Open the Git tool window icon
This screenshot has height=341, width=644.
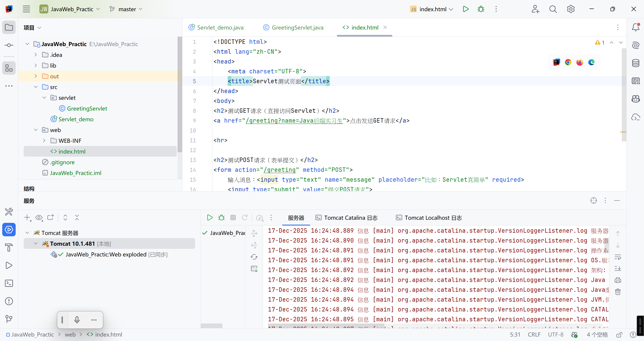point(9,319)
